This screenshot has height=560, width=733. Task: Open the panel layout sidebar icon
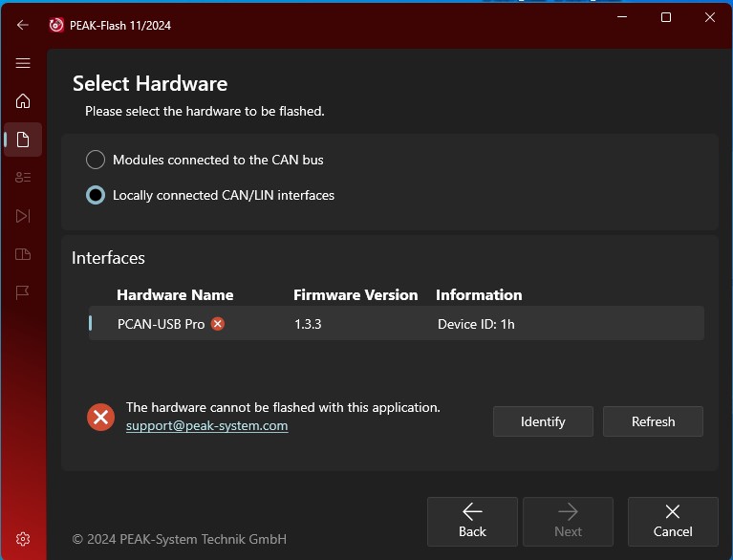[23, 254]
